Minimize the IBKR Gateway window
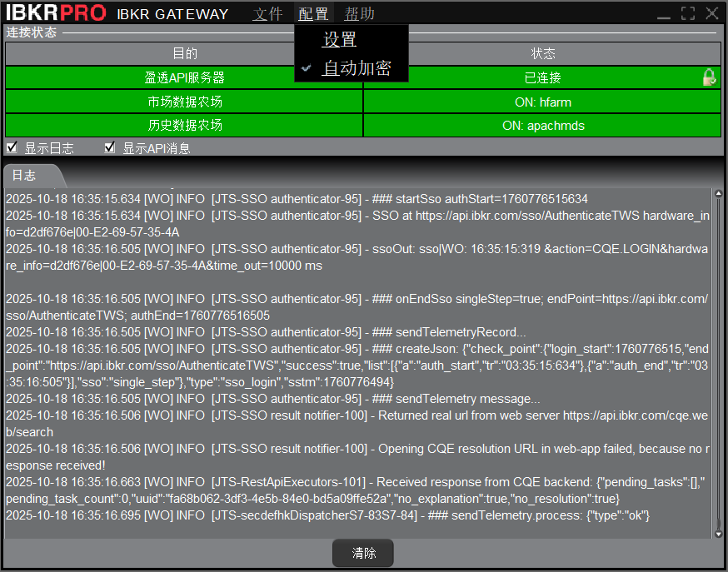The image size is (728, 572). tap(664, 14)
